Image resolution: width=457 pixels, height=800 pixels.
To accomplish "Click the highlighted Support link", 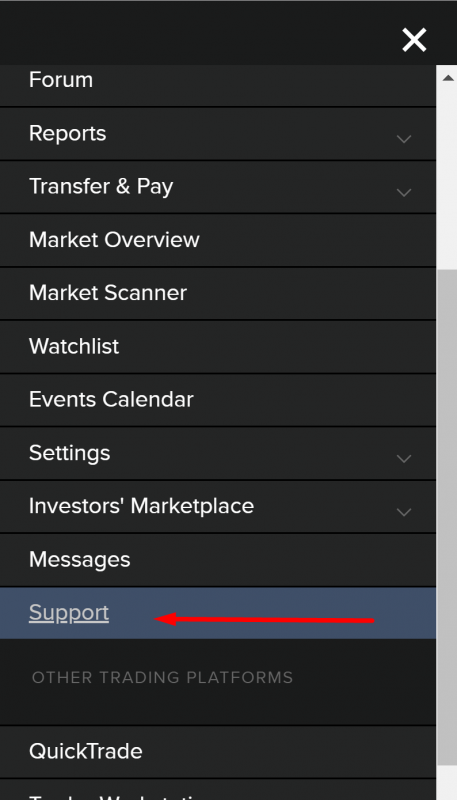I will pyautogui.click(x=69, y=613).
